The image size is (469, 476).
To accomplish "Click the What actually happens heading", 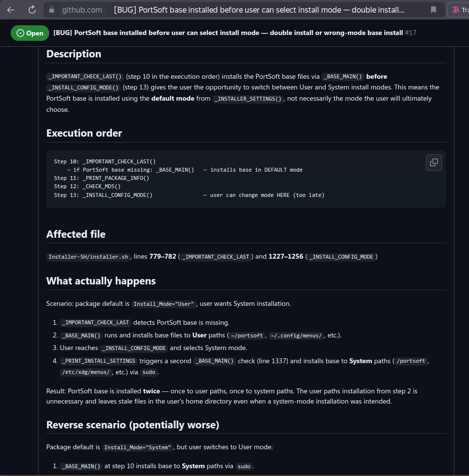I will pos(101,281).
